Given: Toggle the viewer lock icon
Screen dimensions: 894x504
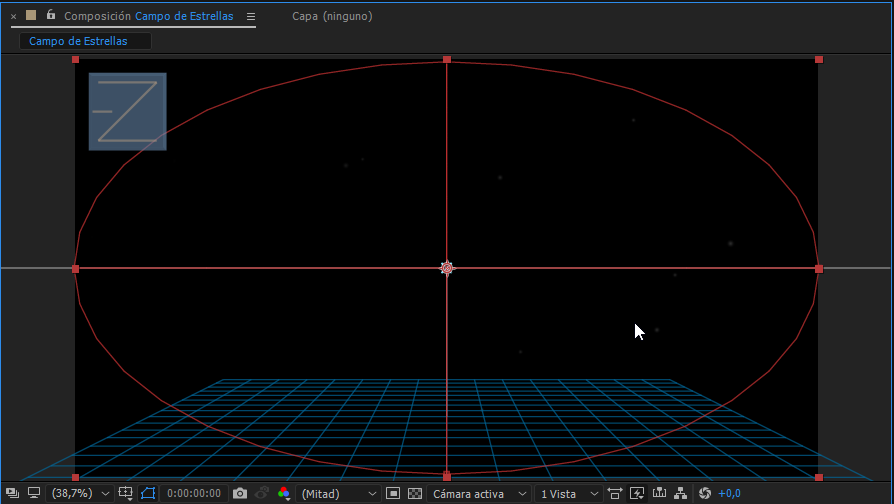Looking at the screenshot, I should (51, 15).
